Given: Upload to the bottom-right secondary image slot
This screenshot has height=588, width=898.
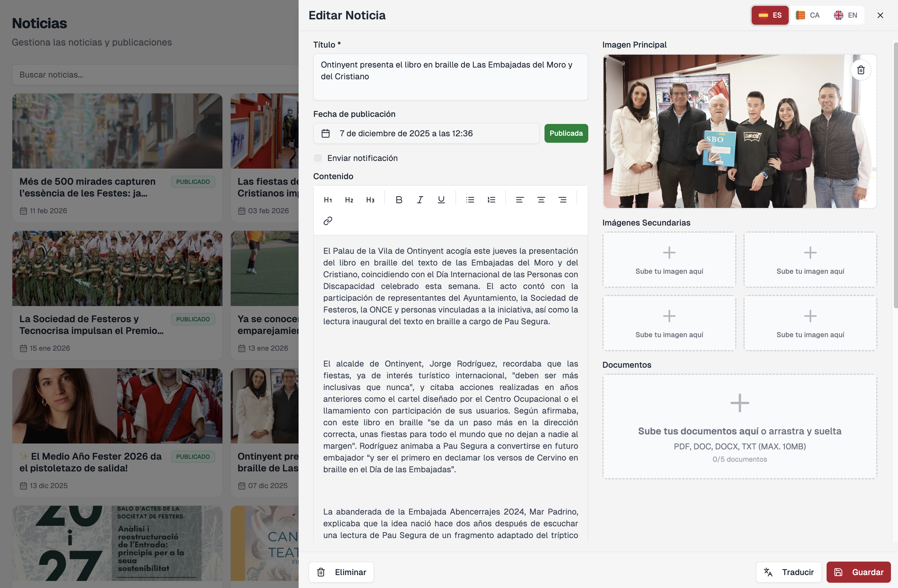Looking at the screenshot, I should click(810, 323).
